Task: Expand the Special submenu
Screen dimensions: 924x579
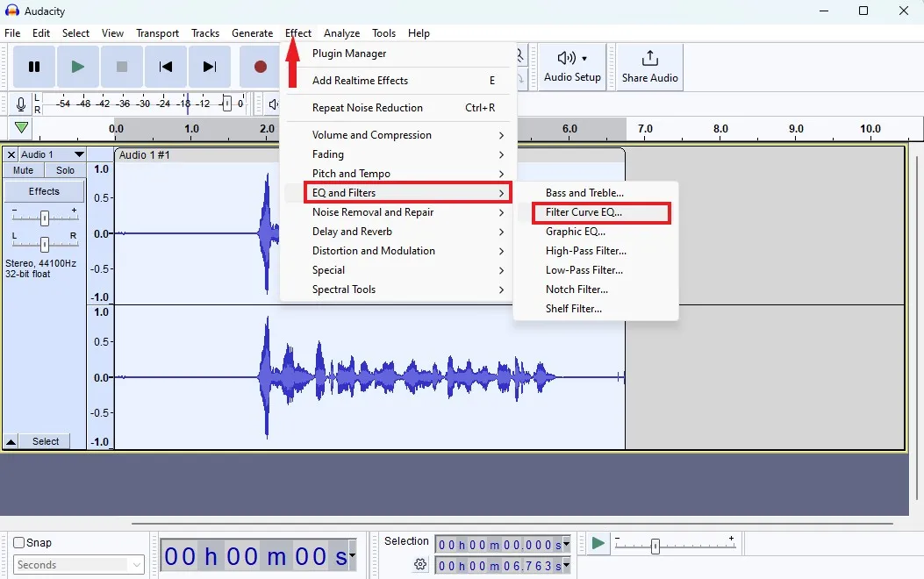Action: tap(398, 270)
